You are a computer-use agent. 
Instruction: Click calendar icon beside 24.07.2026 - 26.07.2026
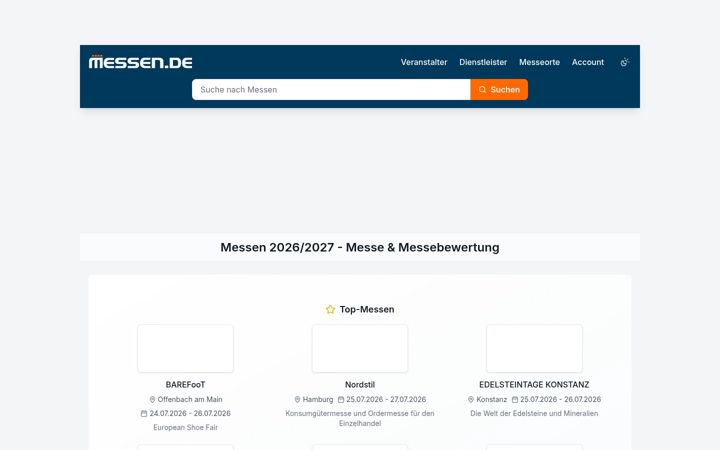click(x=144, y=413)
